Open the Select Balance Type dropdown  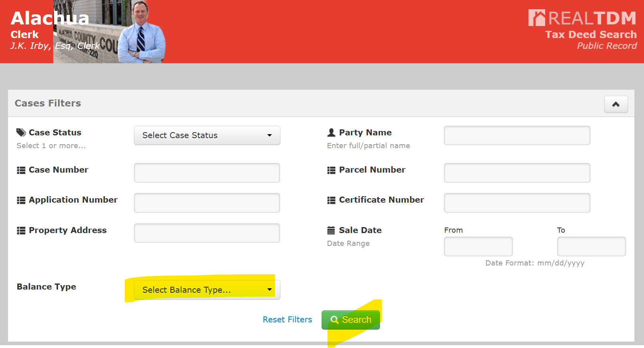[207, 290]
